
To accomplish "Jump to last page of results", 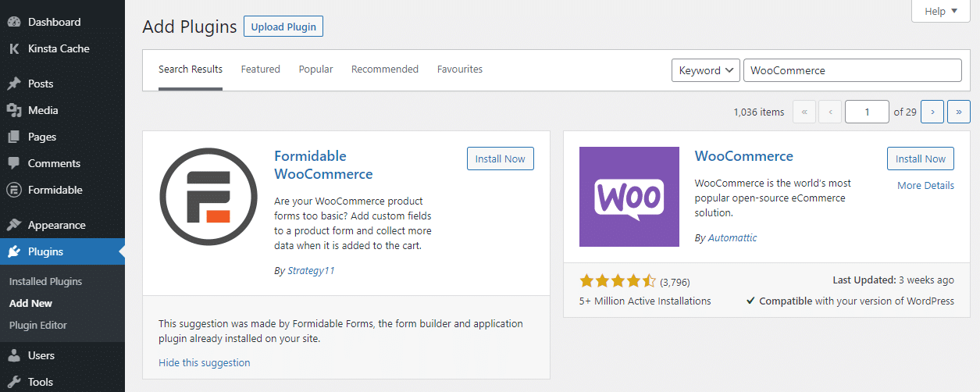I will [959, 112].
